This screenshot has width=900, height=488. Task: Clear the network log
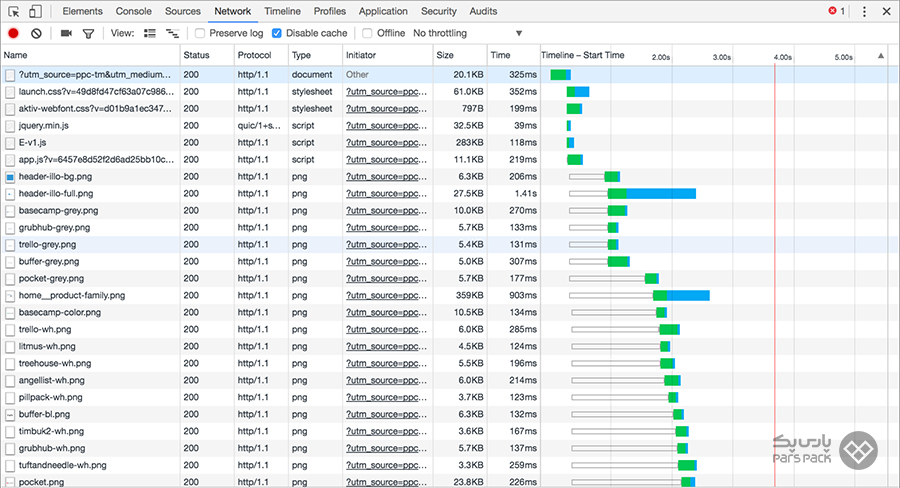(x=36, y=33)
